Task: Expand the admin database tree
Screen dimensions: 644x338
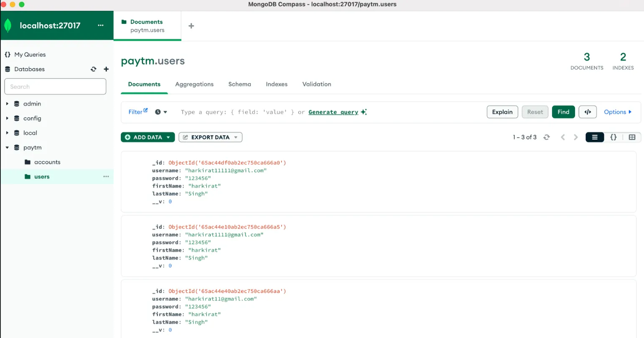Action: pyautogui.click(x=7, y=104)
